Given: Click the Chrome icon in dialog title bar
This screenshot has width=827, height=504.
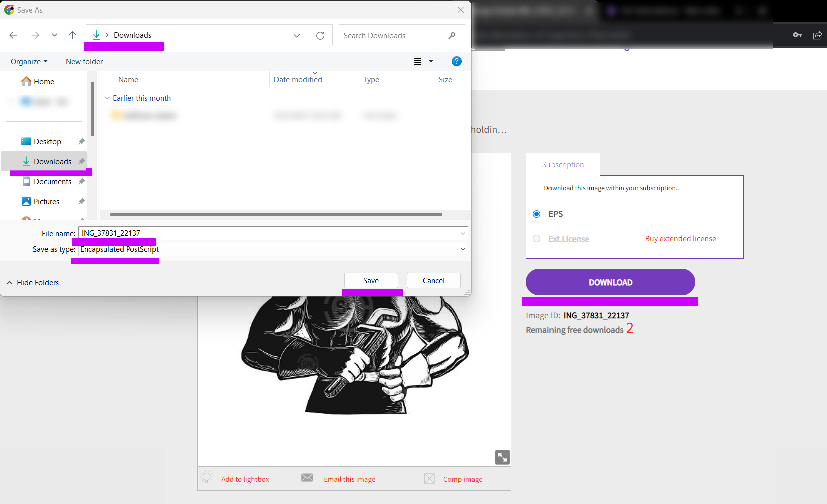Looking at the screenshot, I should [x=9, y=10].
